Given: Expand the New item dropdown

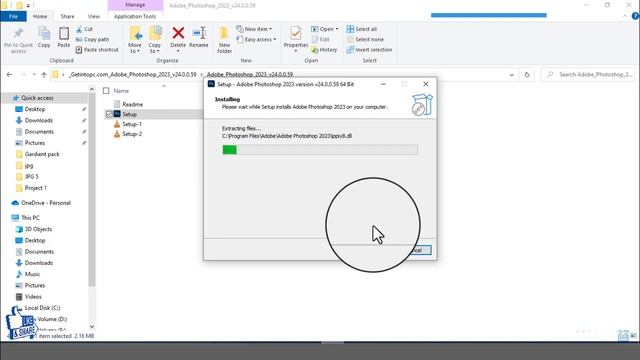Looking at the screenshot, I should click(x=254, y=29).
